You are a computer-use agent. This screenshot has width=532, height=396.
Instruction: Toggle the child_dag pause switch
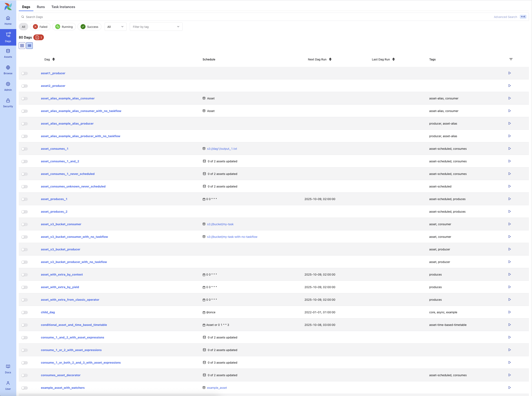pos(25,312)
